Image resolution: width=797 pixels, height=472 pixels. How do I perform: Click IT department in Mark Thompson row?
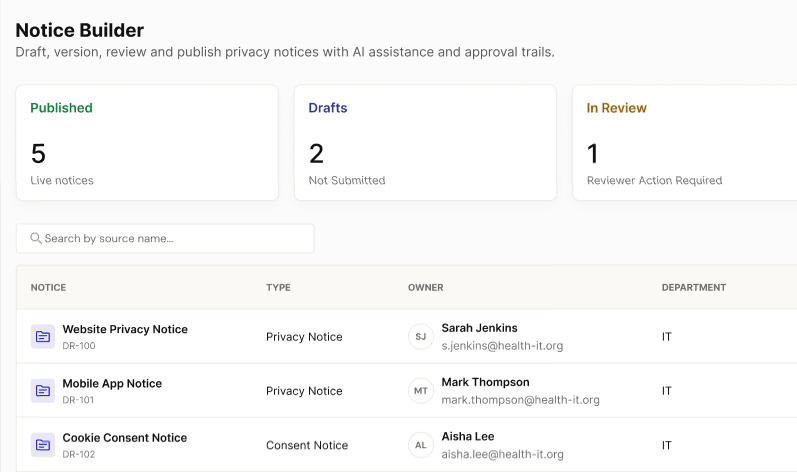(x=666, y=391)
